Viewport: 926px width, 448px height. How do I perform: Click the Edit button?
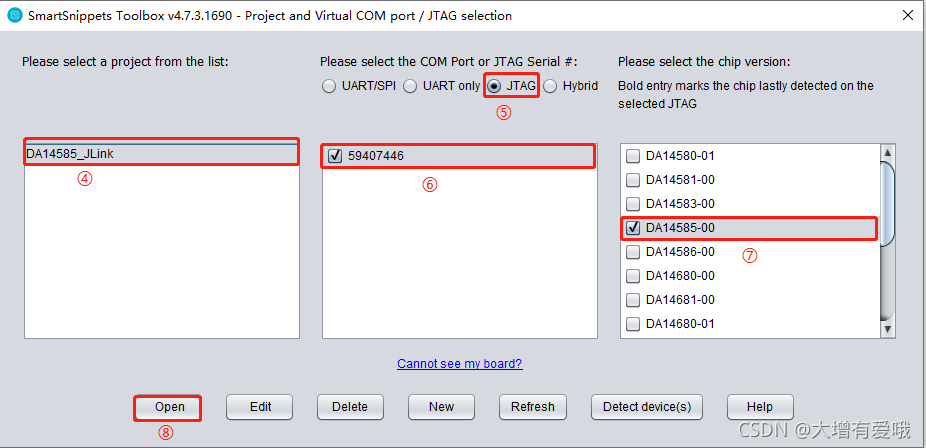pos(260,407)
